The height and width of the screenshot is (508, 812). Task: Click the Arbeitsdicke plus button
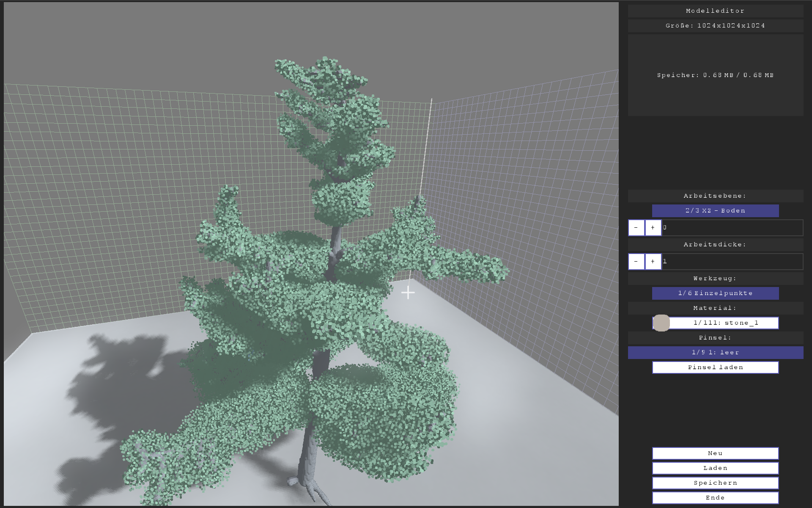pyautogui.click(x=653, y=262)
